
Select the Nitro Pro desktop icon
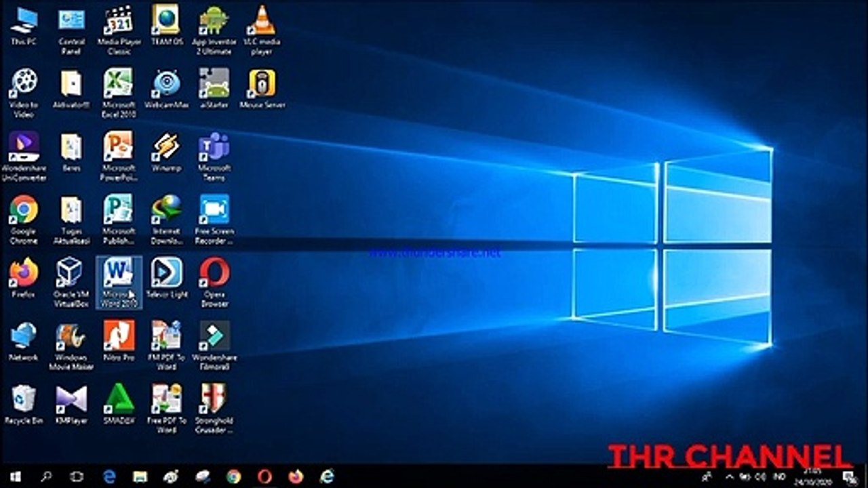pos(119,341)
